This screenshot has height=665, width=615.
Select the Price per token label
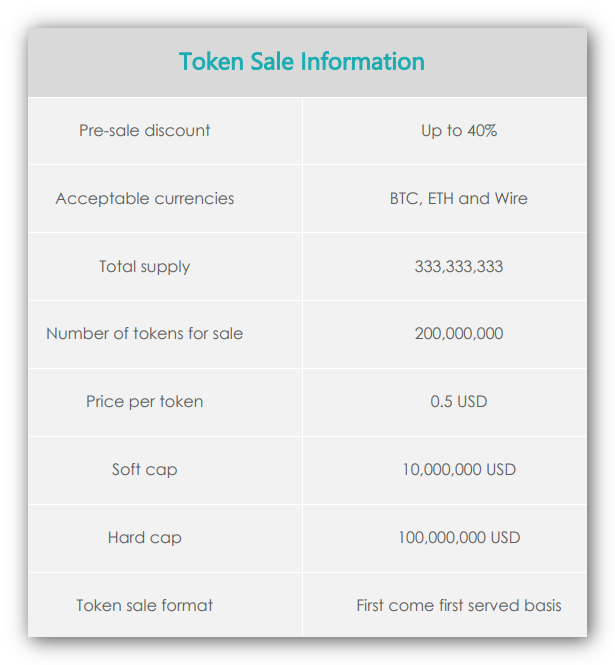[144, 402]
